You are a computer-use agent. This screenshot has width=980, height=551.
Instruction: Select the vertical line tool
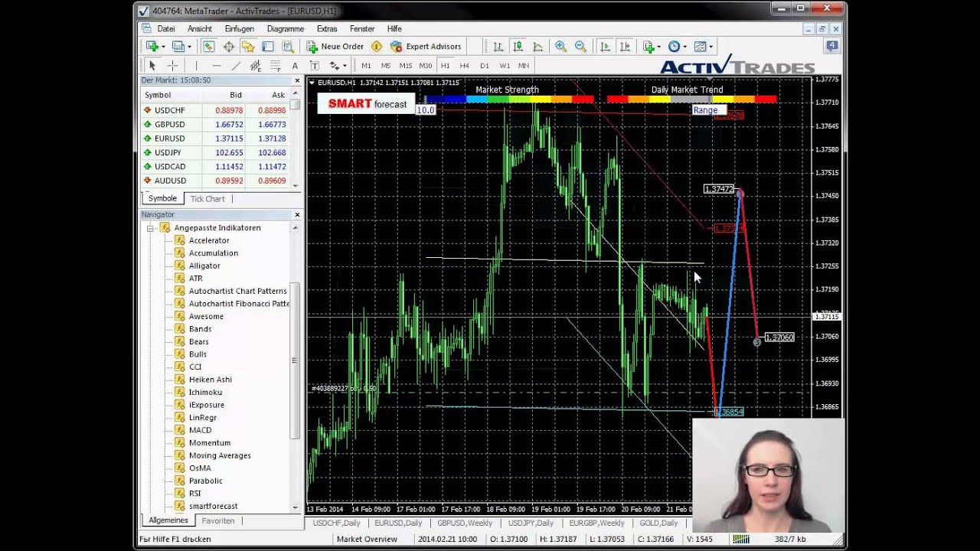196,66
